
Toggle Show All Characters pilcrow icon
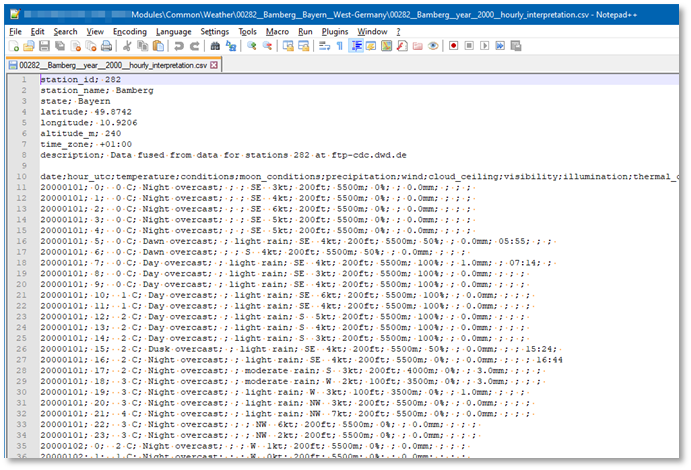click(x=340, y=46)
